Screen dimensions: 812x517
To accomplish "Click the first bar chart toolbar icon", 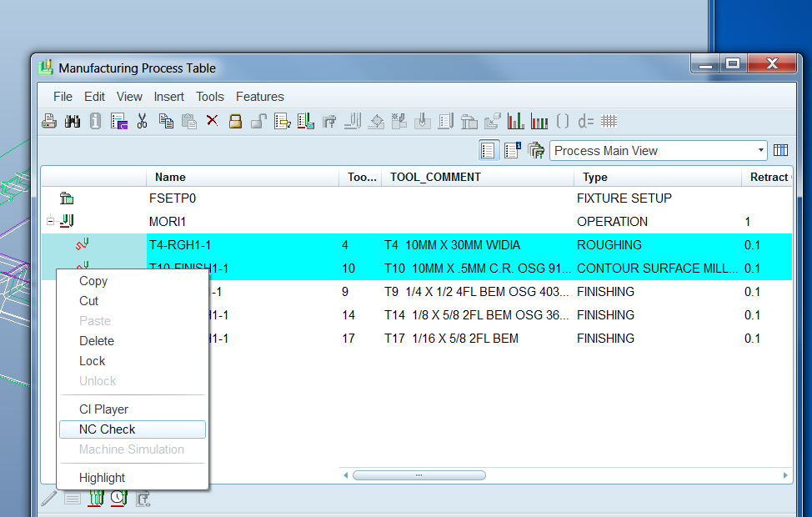I will tap(516, 121).
